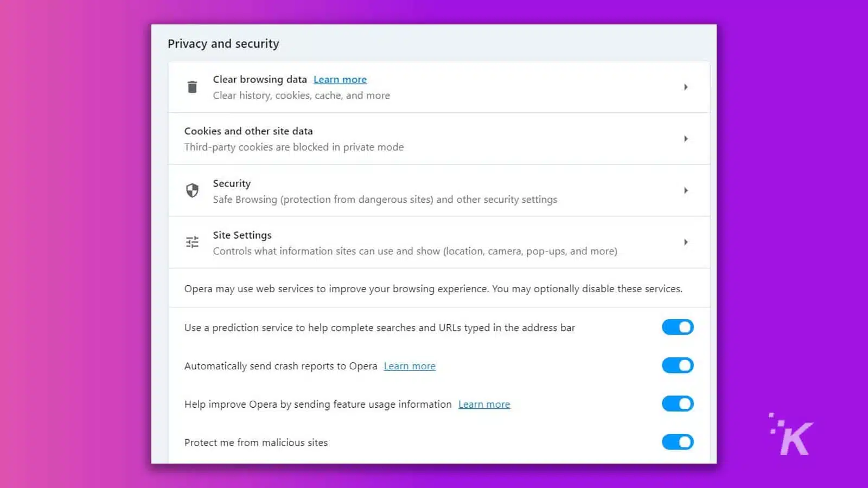Select the Security shield icon
Image resolution: width=868 pixels, height=488 pixels.
pos(192,191)
